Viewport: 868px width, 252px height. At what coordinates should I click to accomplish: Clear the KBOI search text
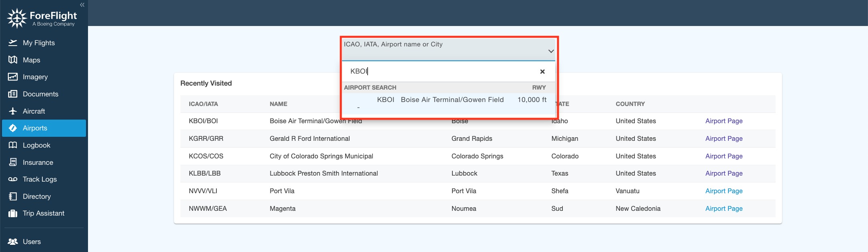click(542, 72)
